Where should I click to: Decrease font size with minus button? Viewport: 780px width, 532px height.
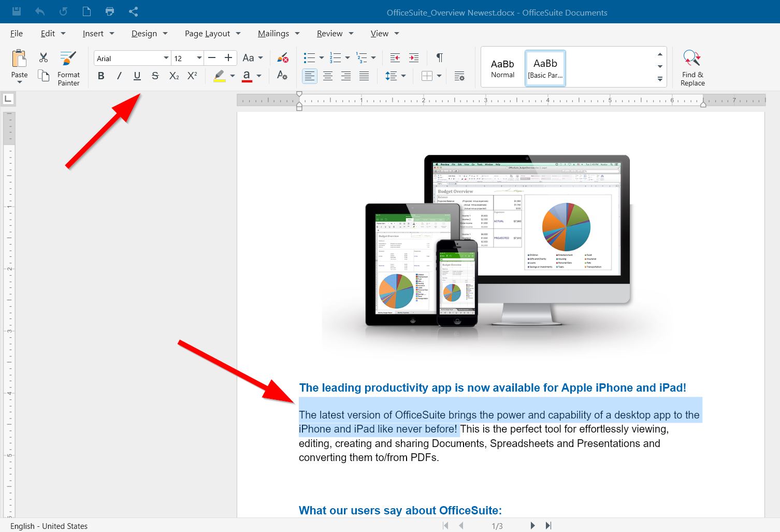point(211,58)
